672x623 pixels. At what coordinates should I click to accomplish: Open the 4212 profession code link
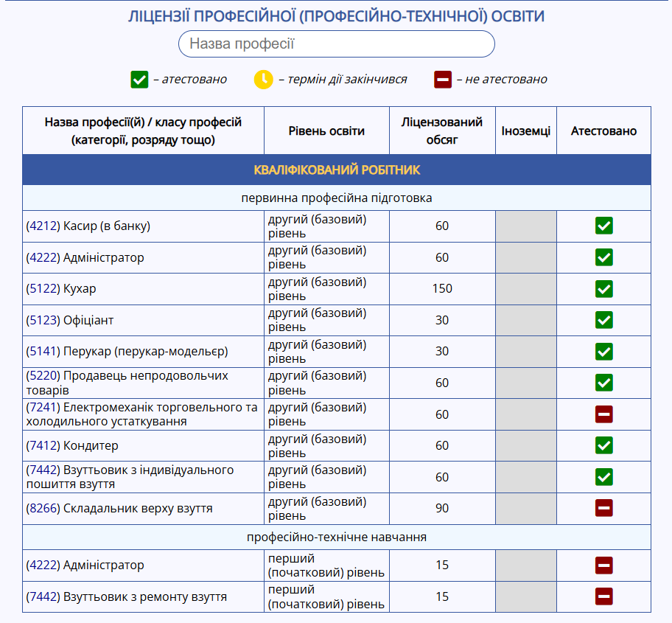[43, 226]
